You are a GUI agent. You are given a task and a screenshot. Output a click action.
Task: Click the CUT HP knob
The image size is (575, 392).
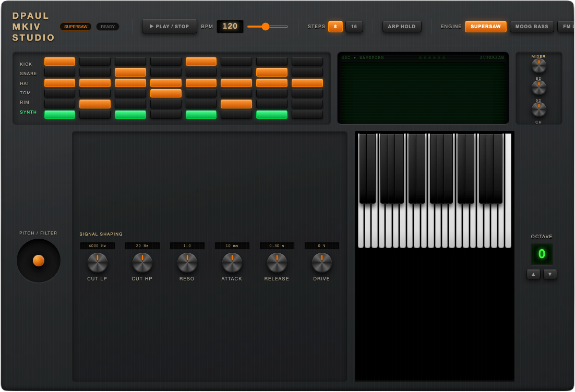pyautogui.click(x=142, y=263)
